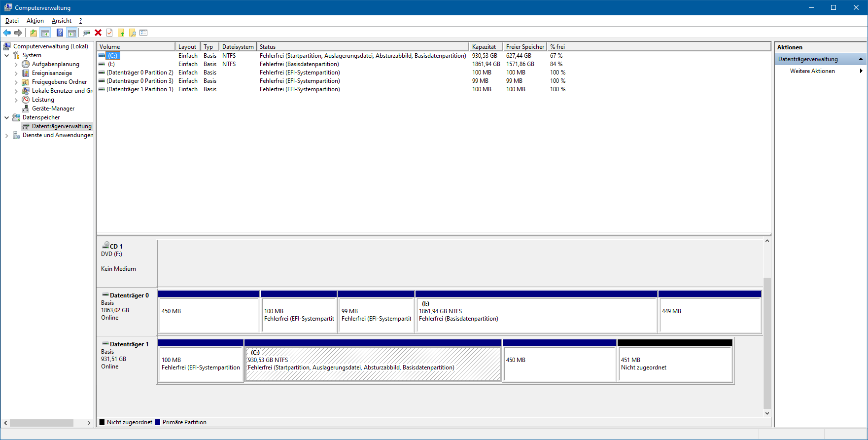Open the Weitere Aktionen submenu arrow
This screenshot has width=868, height=440.
[x=861, y=71]
